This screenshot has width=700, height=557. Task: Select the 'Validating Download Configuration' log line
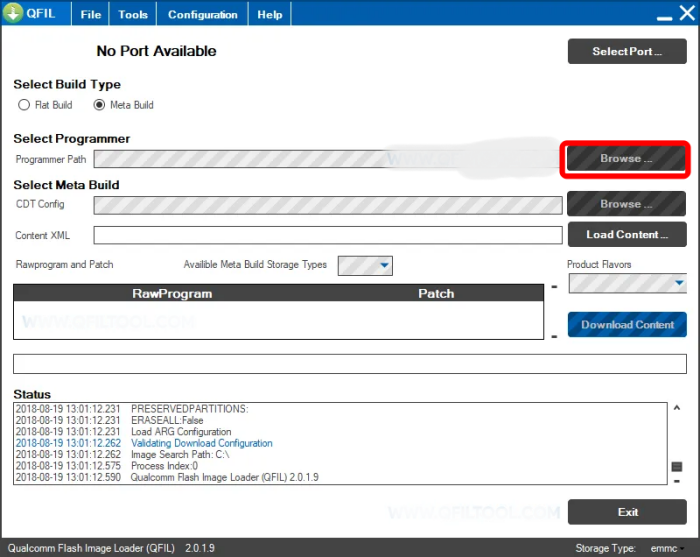(x=144, y=443)
